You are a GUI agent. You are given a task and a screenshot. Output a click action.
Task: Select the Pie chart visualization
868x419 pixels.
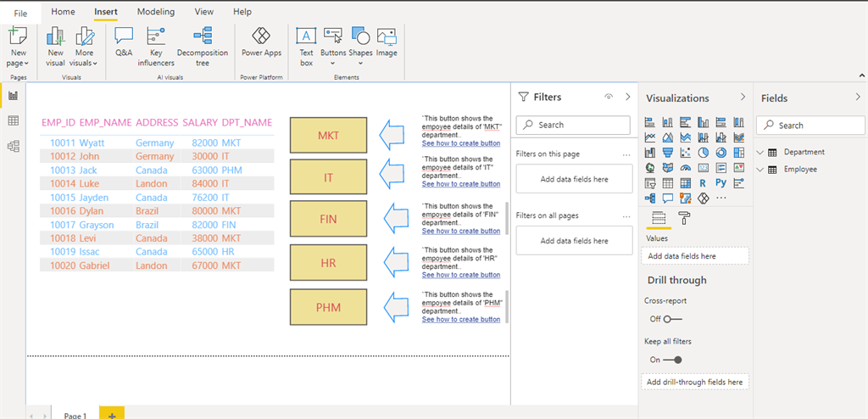click(704, 152)
